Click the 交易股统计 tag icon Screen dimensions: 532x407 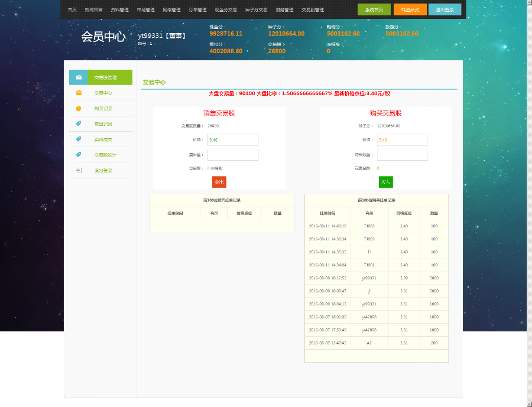click(x=79, y=154)
